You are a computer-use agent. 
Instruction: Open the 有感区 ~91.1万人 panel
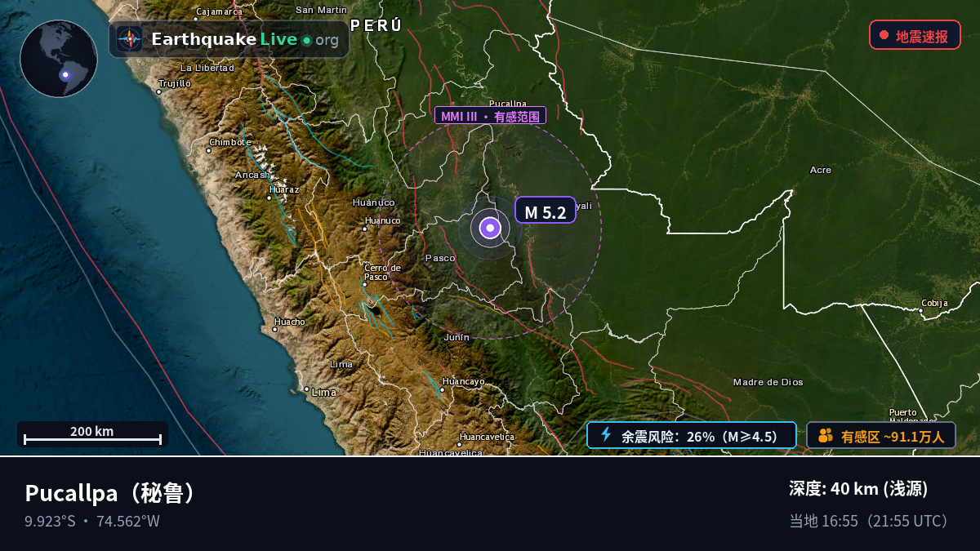pyautogui.click(x=881, y=435)
